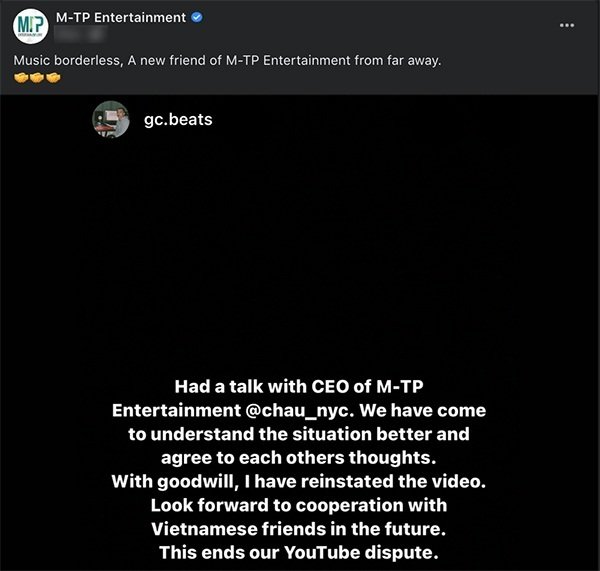Open the M-TP Entertainment page name link
The width and height of the screenshot is (600, 571).
pyautogui.click(x=121, y=18)
